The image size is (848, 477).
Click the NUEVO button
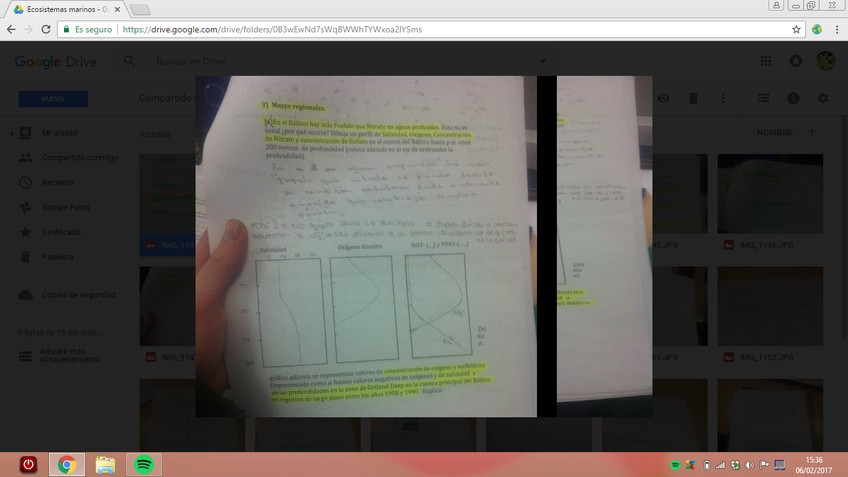(53, 99)
